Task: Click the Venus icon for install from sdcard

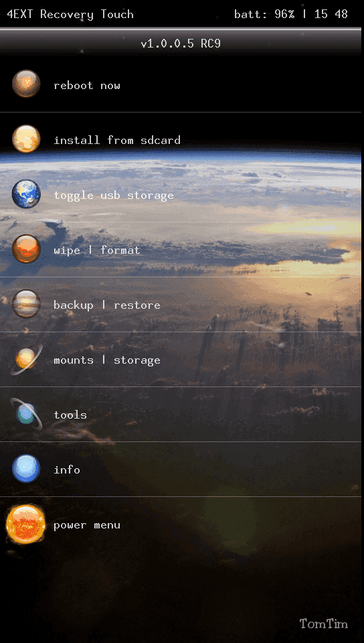Action: point(26,139)
